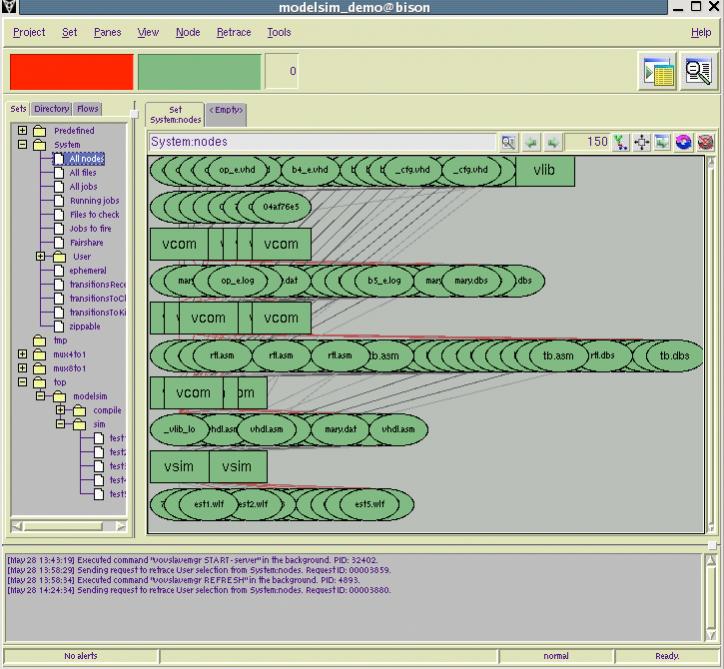Click the tree panel horizontal scrollbar
Image resolution: width=724 pixels, height=669 pixels.
pos(69,526)
